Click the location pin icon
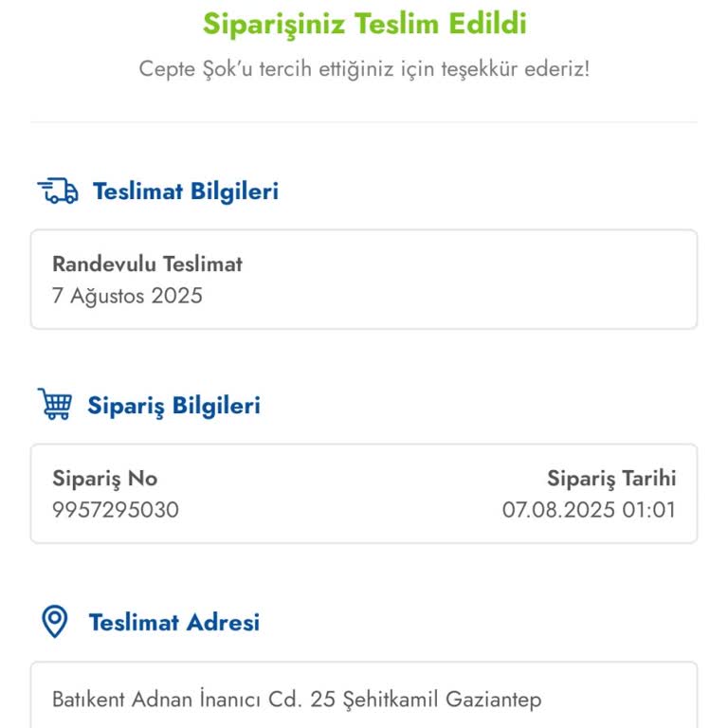Image resolution: width=728 pixels, height=728 pixels. coord(55,622)
